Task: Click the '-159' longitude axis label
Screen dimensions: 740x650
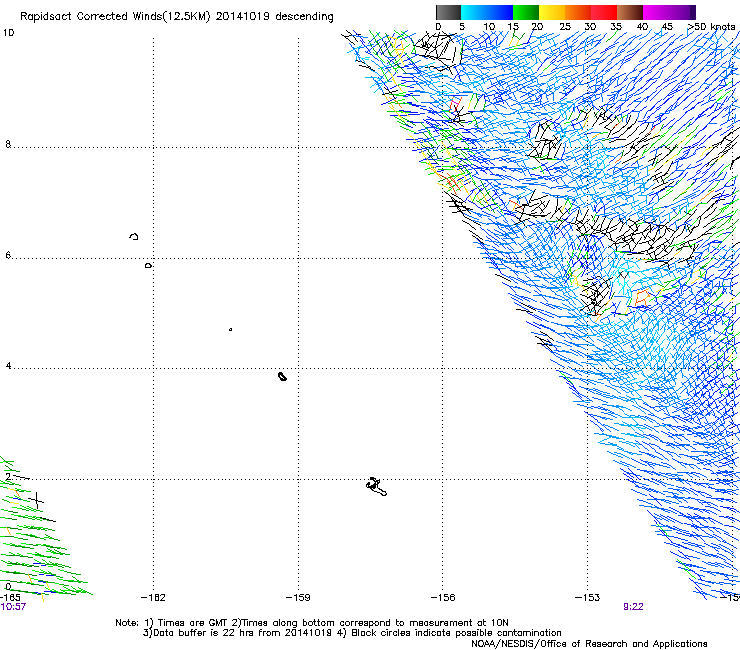Action: (298, 598)
